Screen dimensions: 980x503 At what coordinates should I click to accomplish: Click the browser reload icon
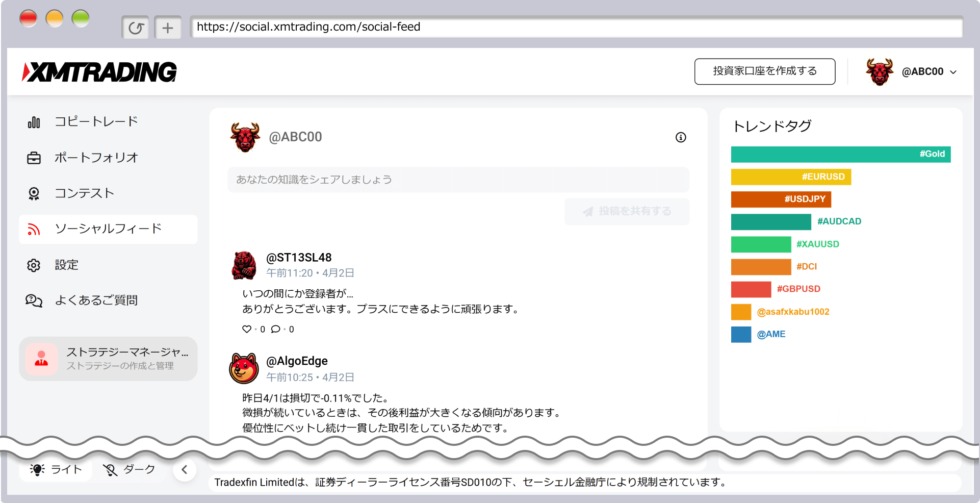tap(135, 28)
